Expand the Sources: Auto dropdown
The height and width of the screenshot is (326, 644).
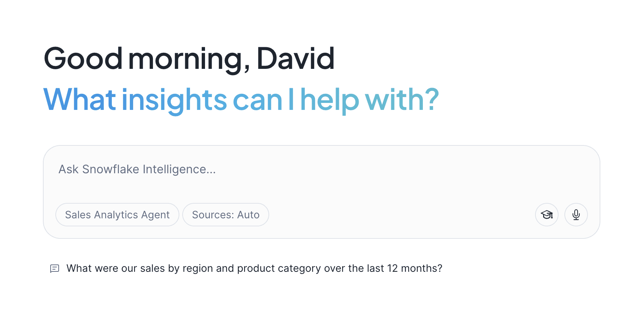point(226,215)
